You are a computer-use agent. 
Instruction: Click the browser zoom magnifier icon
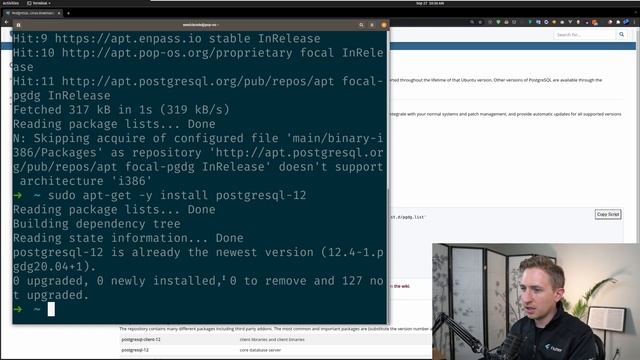(x=472, y=22)
